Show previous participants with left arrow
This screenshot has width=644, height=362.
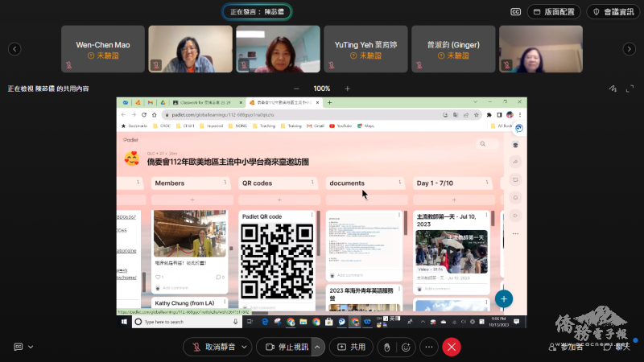(x=14, y=49)
